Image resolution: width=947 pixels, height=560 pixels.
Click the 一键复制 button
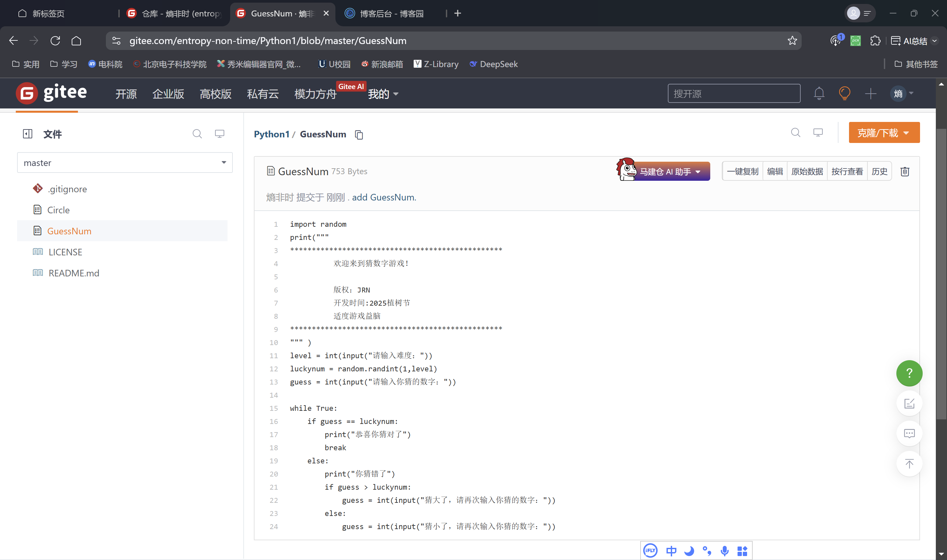(742, 172)
